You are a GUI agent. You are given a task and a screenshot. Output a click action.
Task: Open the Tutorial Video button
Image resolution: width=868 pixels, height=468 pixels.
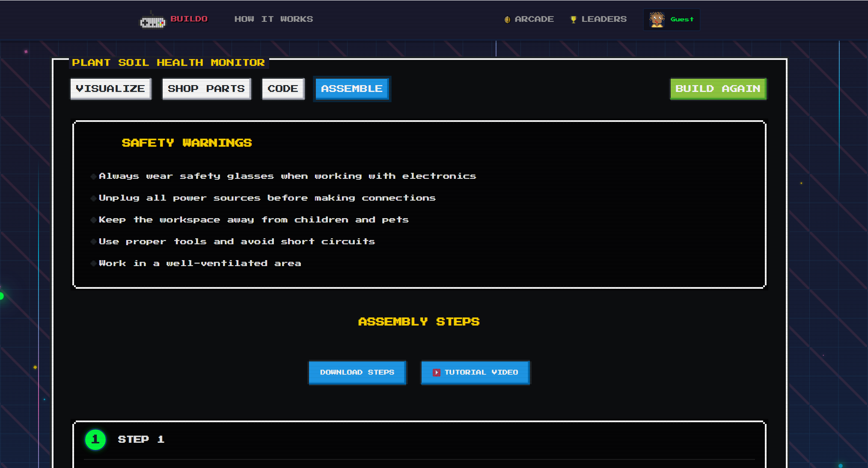pyautogui.click(x=481, y=373)
